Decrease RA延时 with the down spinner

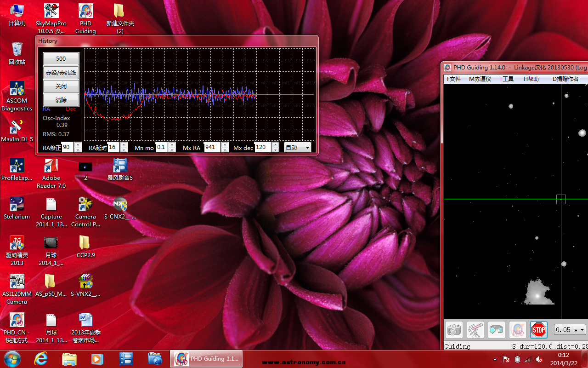(124, 150)
